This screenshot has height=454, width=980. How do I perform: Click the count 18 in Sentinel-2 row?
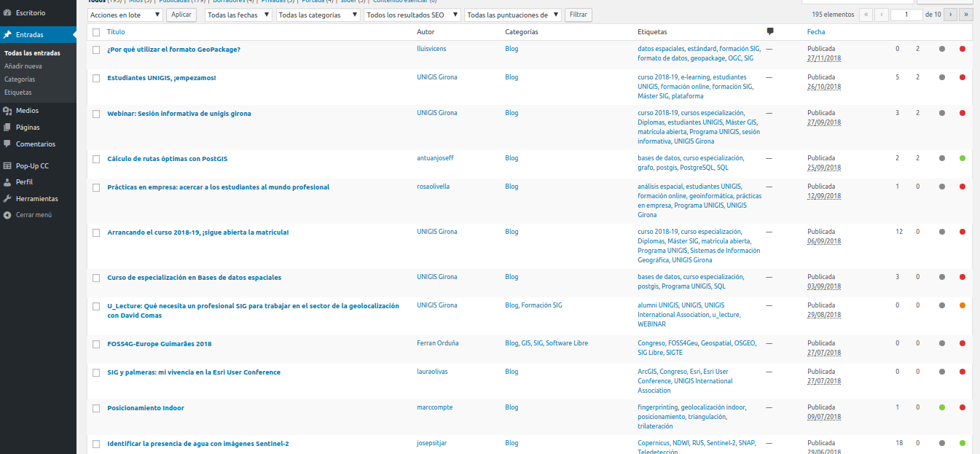(899, 443)
